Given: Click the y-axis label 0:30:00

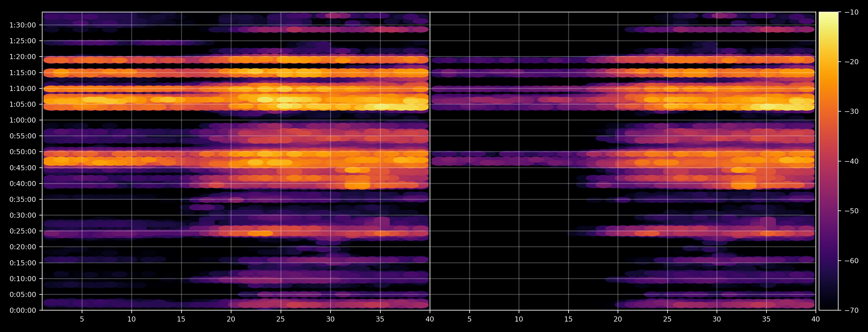Looking at the screenshot, I should pyautogui.click(x=23, y=215).
